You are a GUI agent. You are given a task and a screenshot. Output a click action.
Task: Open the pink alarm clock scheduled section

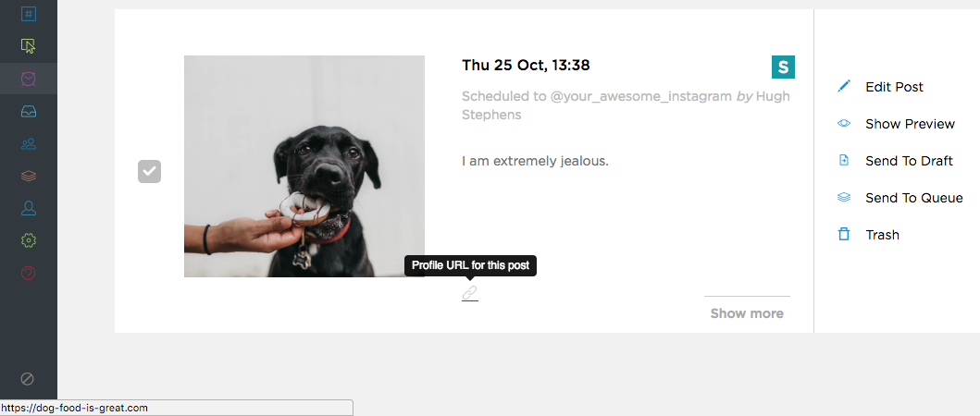tap(28, 79)
